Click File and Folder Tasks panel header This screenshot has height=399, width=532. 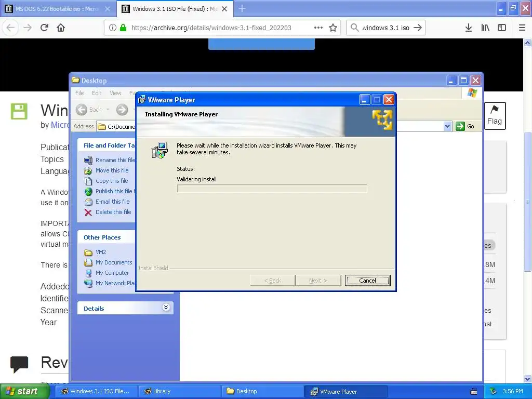(106, 145)
